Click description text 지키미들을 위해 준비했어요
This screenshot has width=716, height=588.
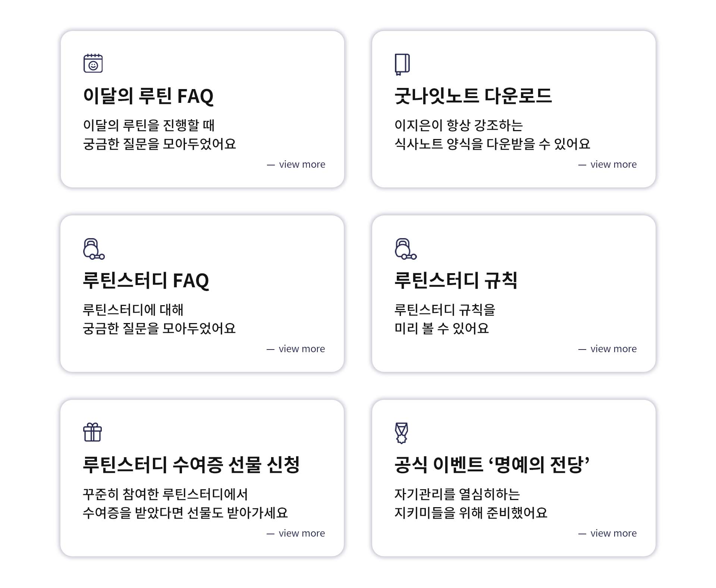471,513
